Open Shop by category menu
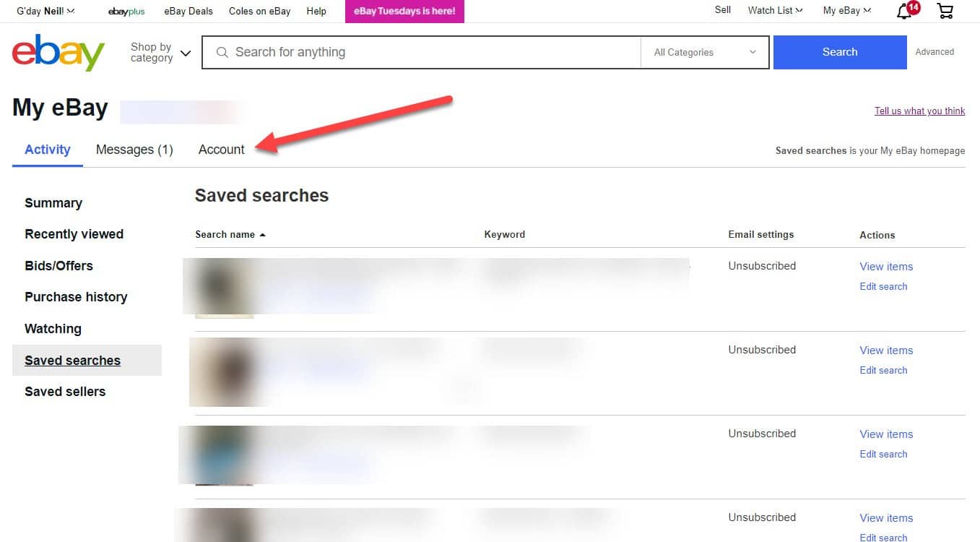 tap(160, 52)
